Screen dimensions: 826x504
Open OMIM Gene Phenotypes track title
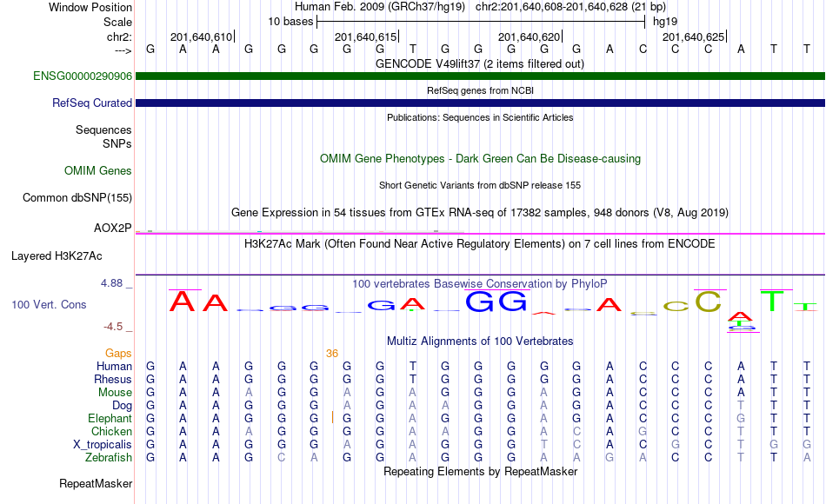tap(480, 158)
